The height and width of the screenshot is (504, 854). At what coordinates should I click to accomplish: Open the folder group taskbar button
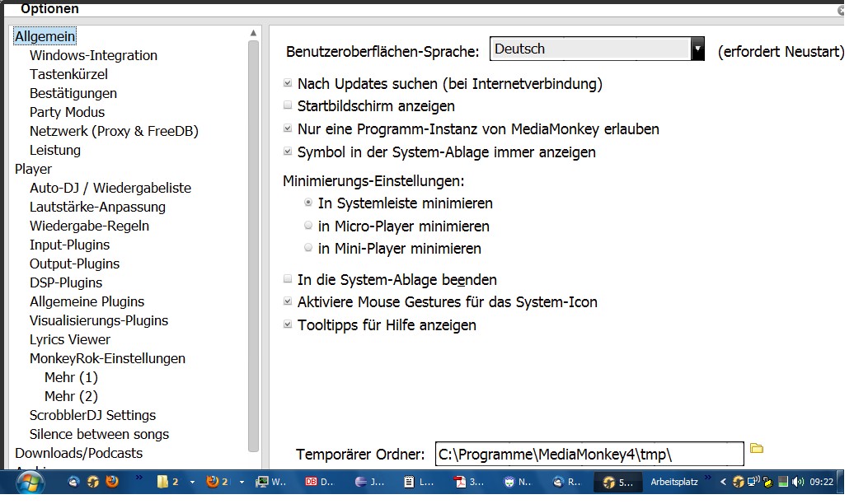coord(168,482)
